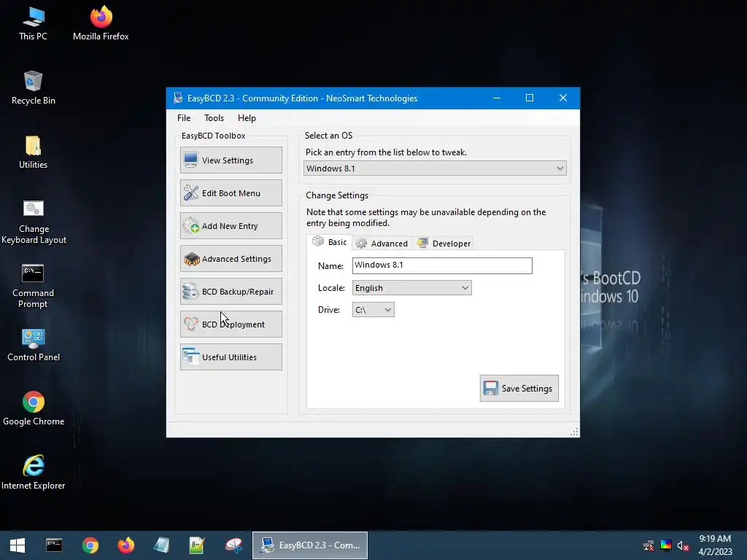Screen dimensions: 747x560
Task: Click the Advanced Settings toolbox button
Action: pyautogui.click(x=231, y=259)
